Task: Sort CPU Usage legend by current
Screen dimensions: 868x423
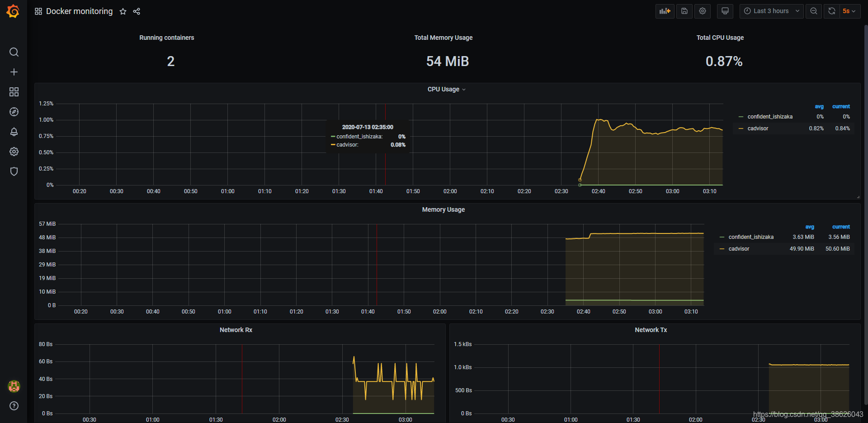Action: (841, 107)
